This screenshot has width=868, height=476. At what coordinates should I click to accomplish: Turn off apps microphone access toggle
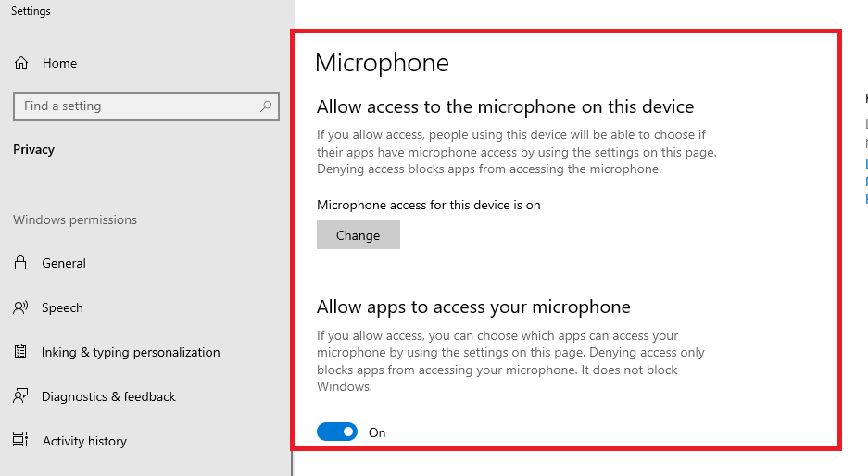coord(337,432)
